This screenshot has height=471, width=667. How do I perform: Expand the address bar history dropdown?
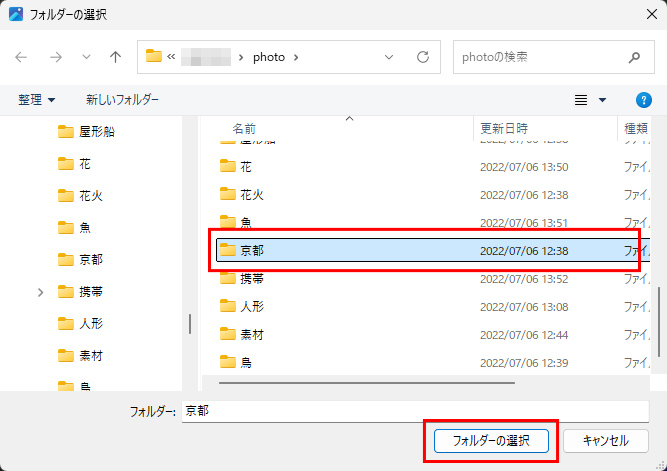click(389, 57)
